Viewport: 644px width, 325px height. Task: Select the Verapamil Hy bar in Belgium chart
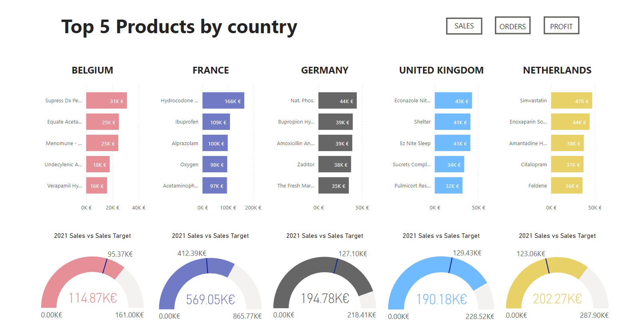[96, 185]
